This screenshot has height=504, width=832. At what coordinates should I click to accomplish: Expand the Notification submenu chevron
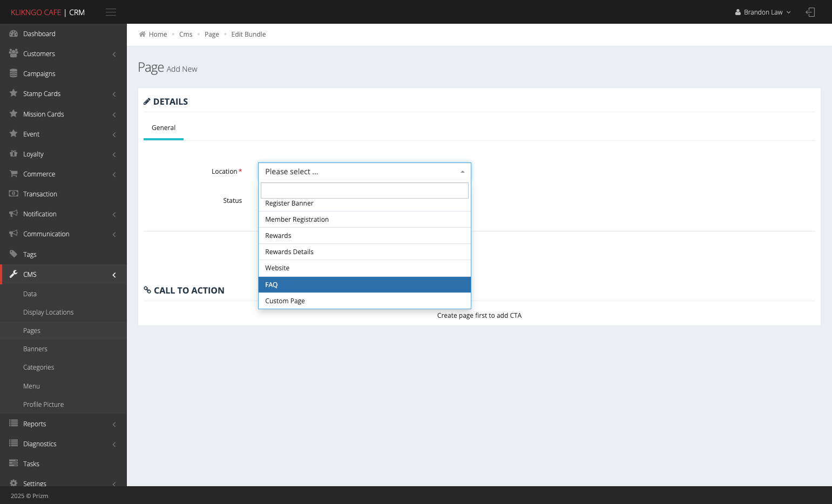114,214
